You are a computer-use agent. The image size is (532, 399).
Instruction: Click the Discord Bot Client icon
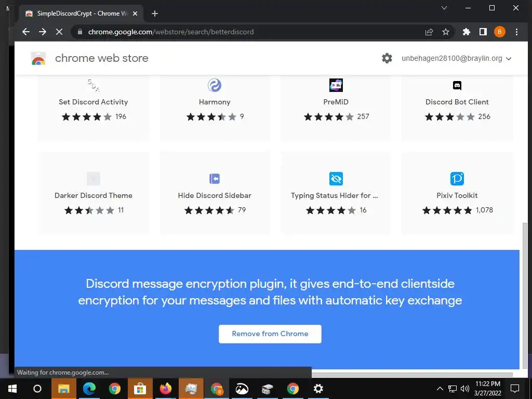(457, 85)
